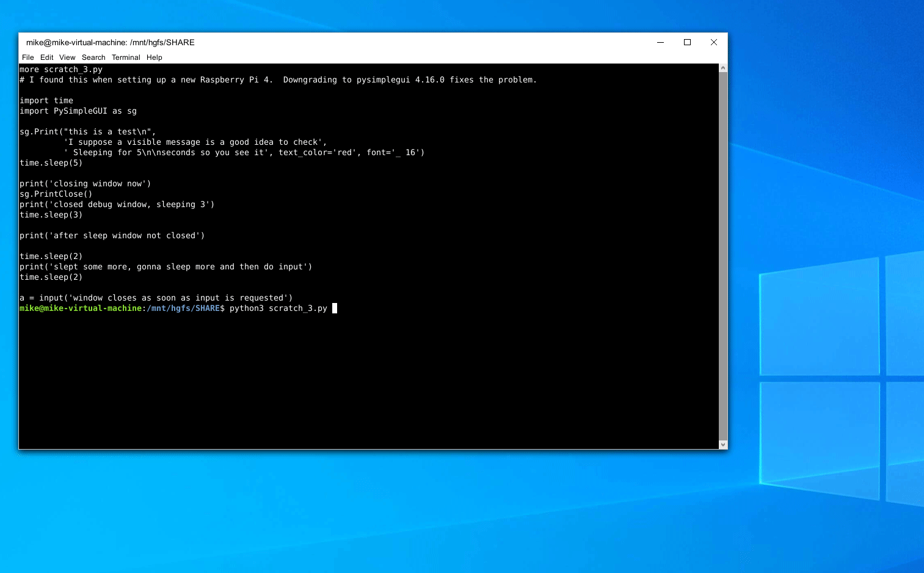Click the sg.PrintClose() line

[x=56, y=194]
